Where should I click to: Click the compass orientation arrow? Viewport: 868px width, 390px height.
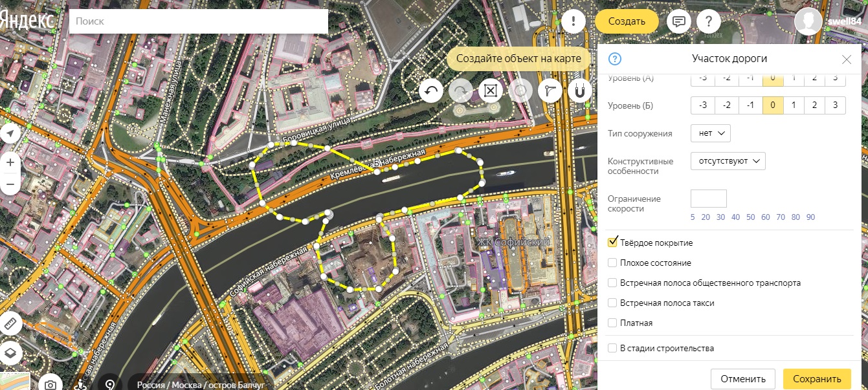(10, 134)
